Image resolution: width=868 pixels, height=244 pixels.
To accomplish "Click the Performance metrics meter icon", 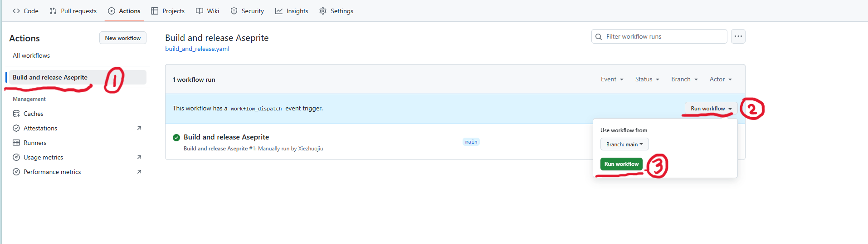I will (16, 172).
